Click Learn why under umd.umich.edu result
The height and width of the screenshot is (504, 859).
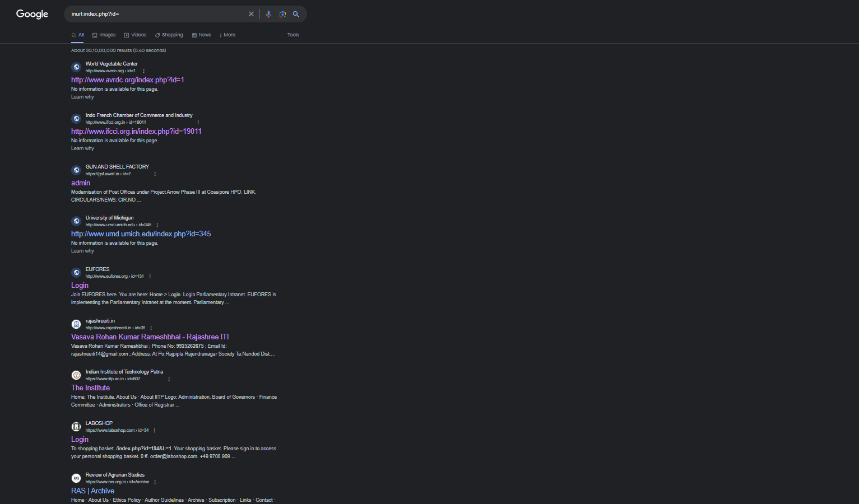click(82, 251)
